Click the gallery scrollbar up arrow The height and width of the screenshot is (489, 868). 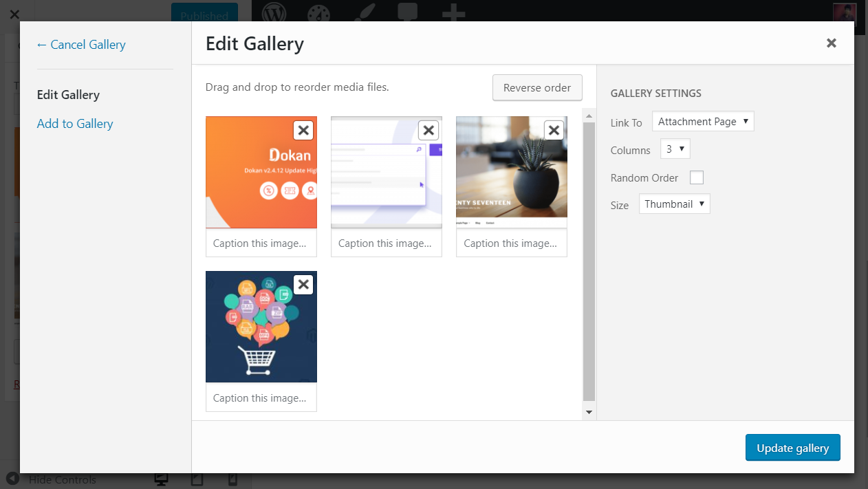[589, 115]
